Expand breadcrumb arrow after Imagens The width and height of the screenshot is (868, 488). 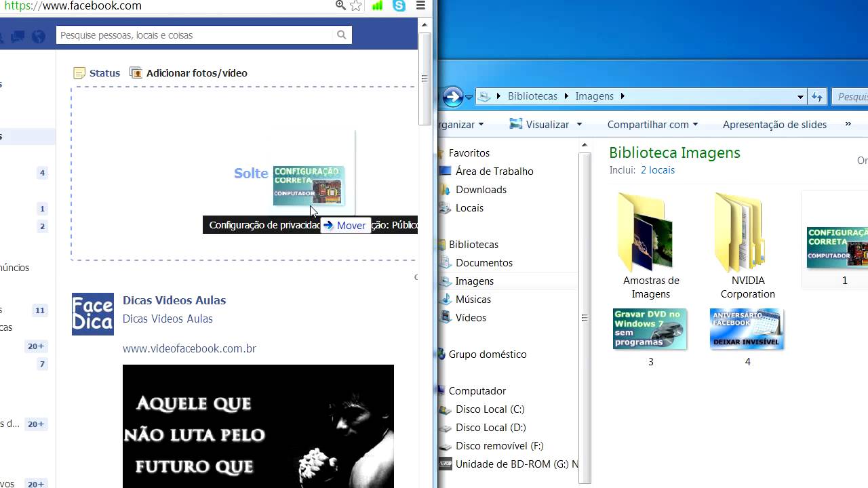click(623, 96)
